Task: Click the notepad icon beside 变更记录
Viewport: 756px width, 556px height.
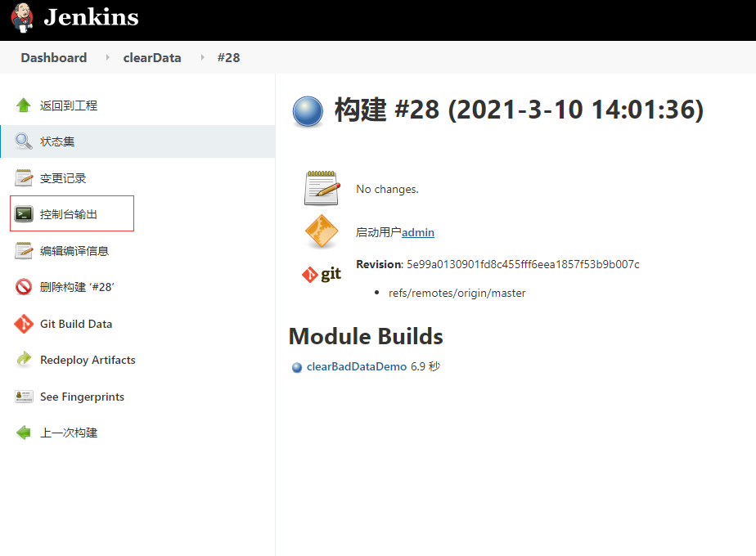Action: tap(24, 177)
